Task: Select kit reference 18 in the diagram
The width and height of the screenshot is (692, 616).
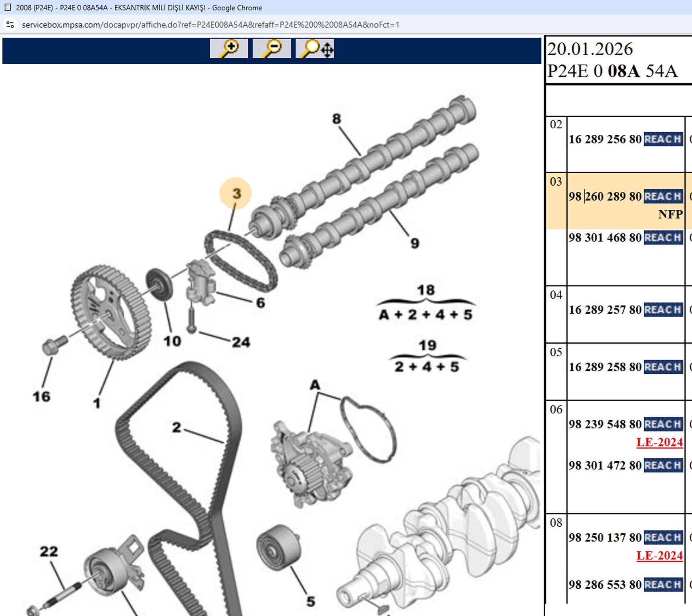Action: [x=425, y=290]
